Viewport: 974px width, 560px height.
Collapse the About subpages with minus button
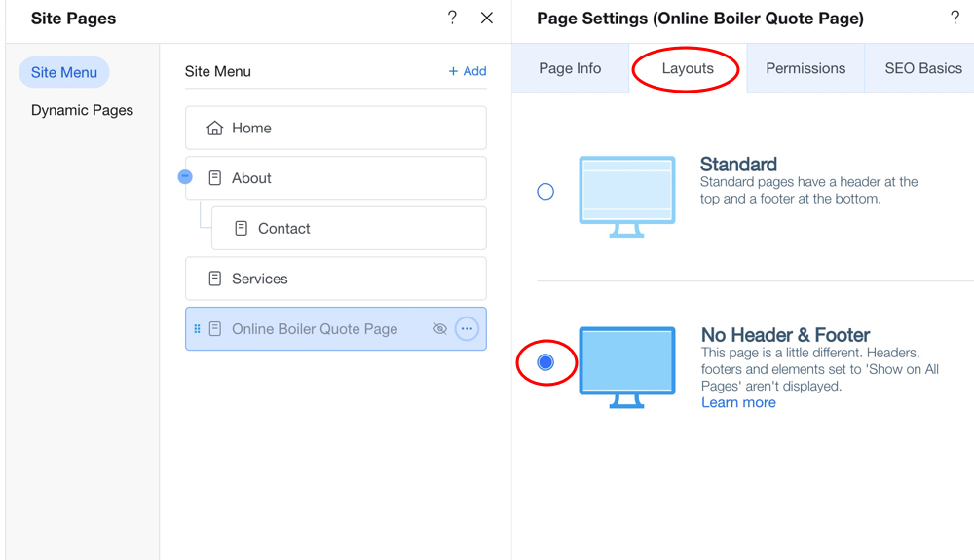(185, 177)
